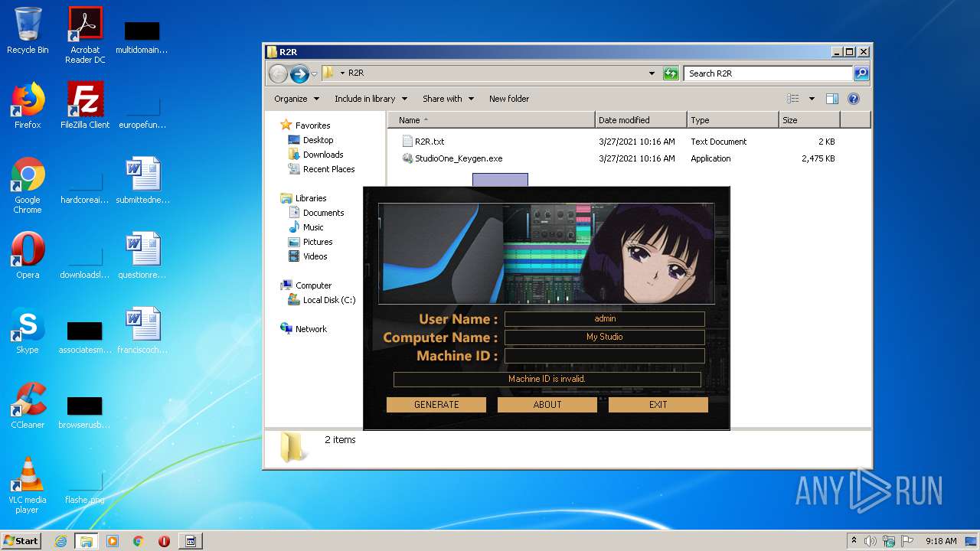
Task: Select Favorites in navigation pane
Action: coord(312,126)
